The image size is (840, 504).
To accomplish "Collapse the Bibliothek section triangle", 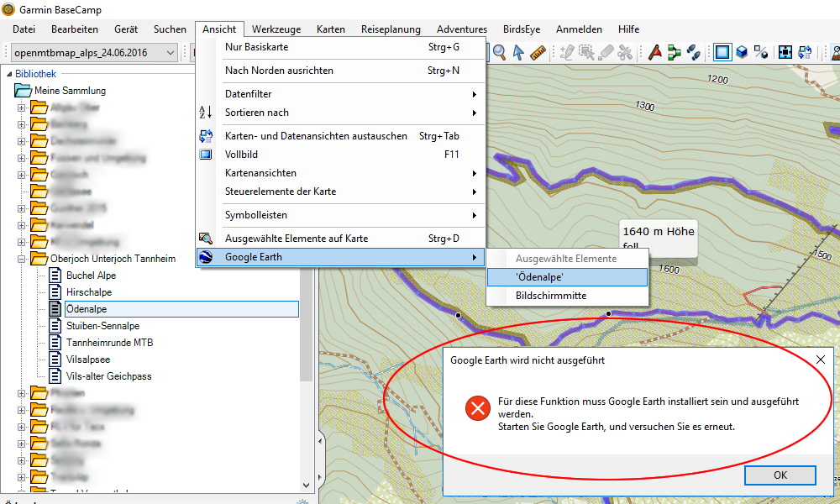I will pos(8,74).
